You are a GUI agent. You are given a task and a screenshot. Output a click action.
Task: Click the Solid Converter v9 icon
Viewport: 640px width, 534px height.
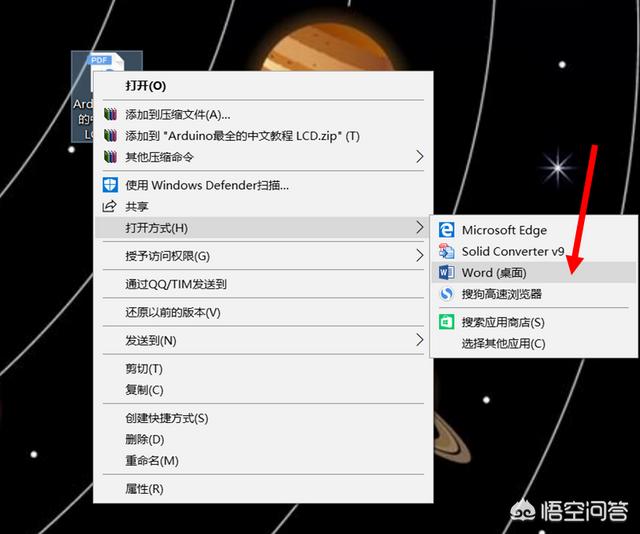446,251
